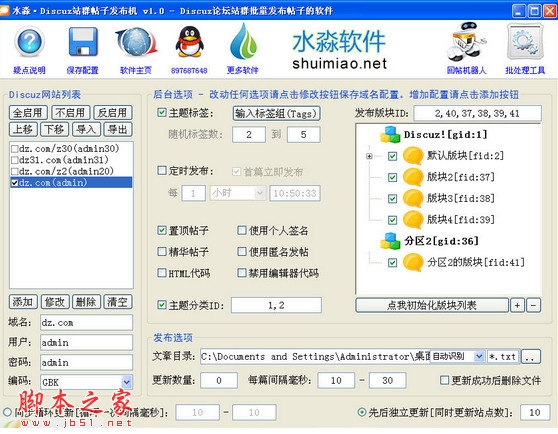The image size is (558, 434).
Task: Check the 禁用编辑器代码 option
Action: coord(242,273)
